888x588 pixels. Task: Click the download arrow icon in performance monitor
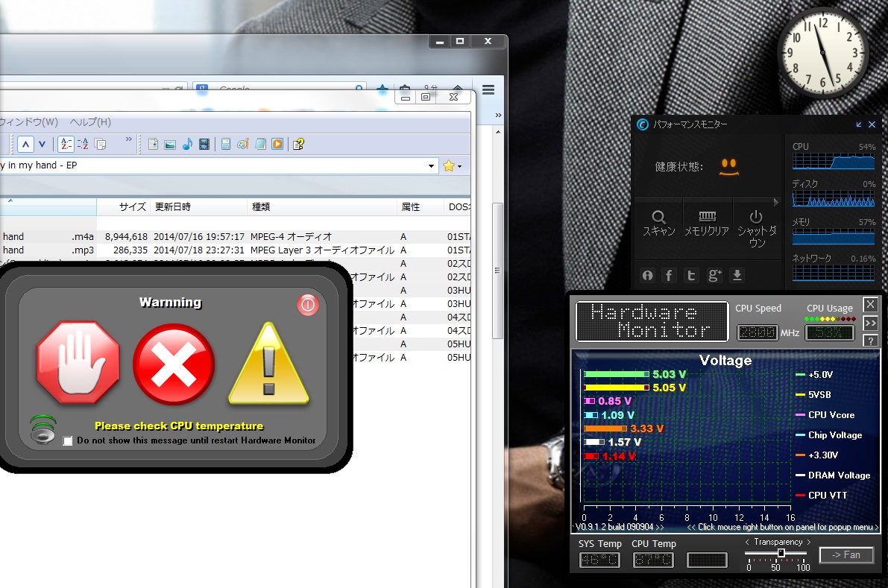click(737, 276)
